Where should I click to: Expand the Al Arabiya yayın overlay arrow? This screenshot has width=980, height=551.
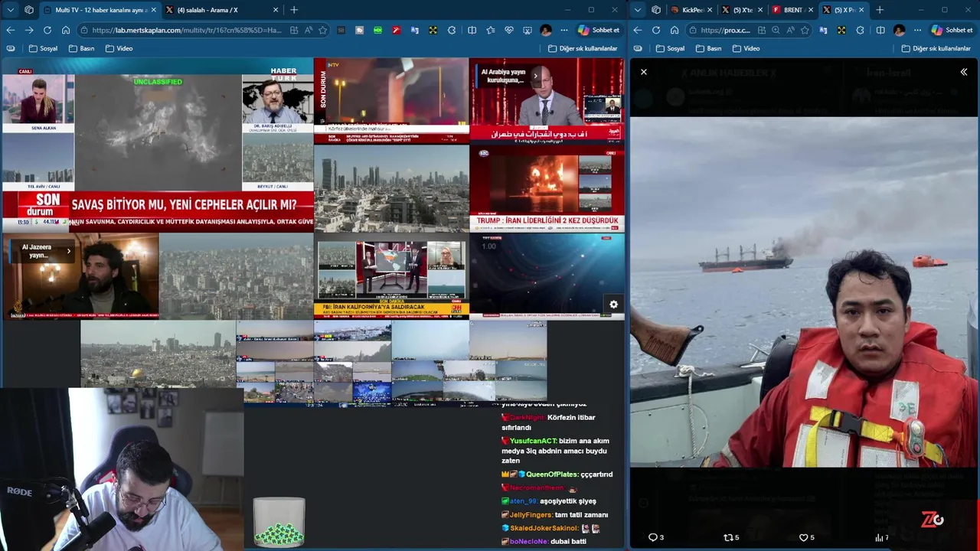tap(535, 76)
